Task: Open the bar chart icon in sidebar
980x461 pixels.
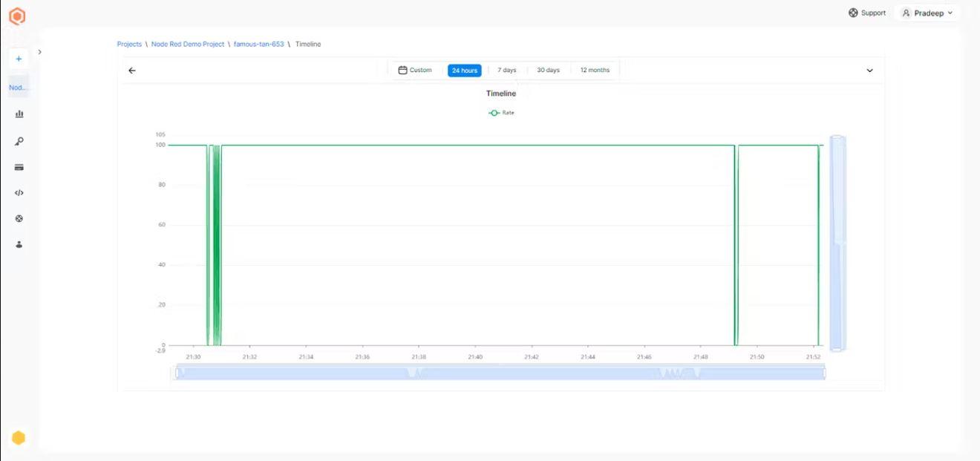Action: [19, 114]
